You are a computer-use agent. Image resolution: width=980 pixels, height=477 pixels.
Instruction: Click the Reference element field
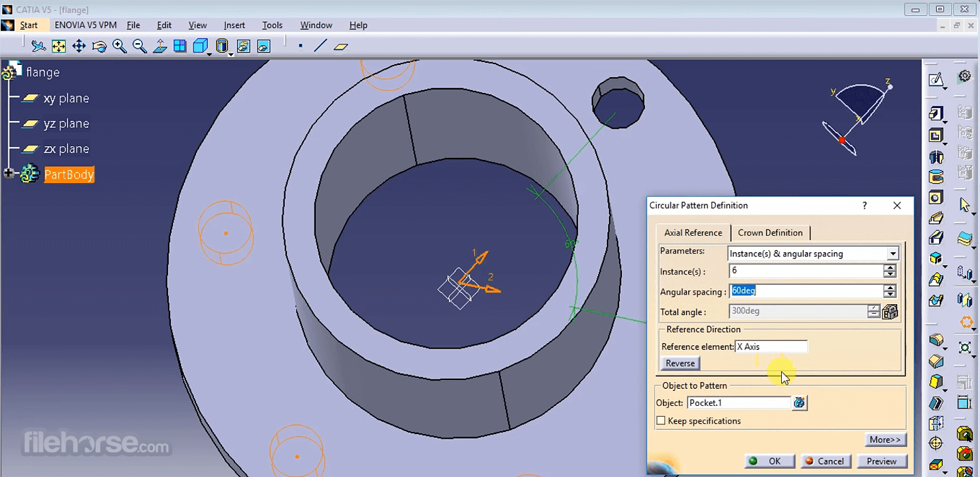(x=771, y=346)
